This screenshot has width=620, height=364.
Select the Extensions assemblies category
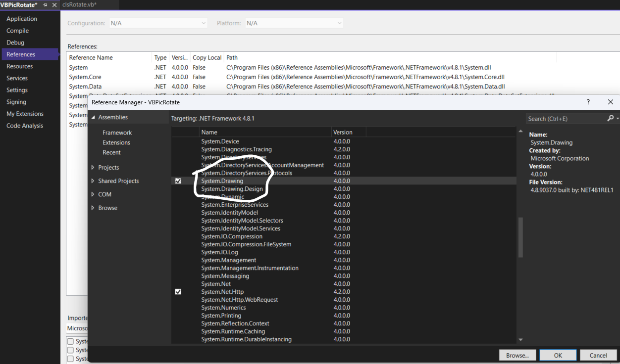pyautogui.click(x=116, y=142)
